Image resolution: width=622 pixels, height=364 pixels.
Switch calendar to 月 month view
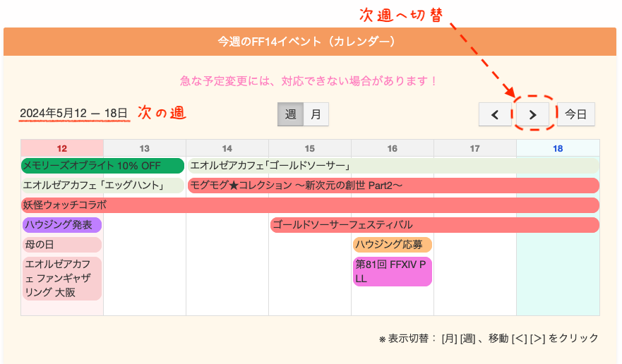(x=316, y=114)
